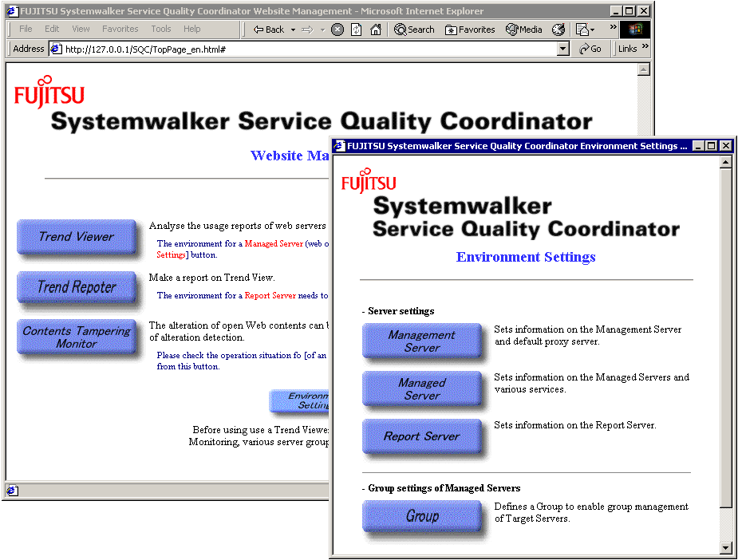Click 'Server settings' section heading
This screenshot has width=738, height=560.
[x=401, y=311]
